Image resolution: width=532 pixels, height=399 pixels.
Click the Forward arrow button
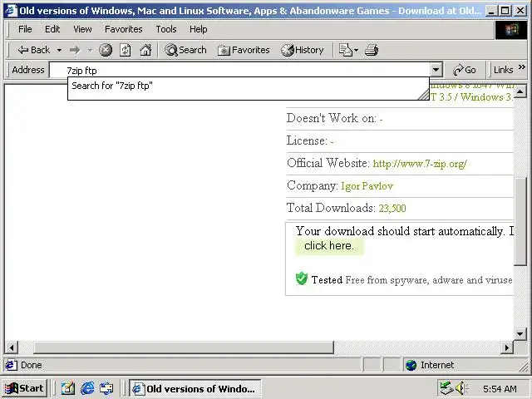coord(75,50)
